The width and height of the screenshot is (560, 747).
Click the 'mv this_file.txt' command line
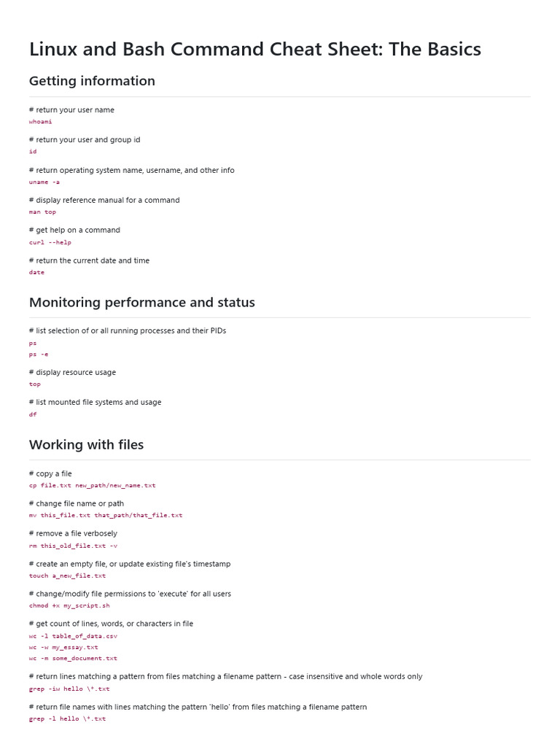pos(106,515)
